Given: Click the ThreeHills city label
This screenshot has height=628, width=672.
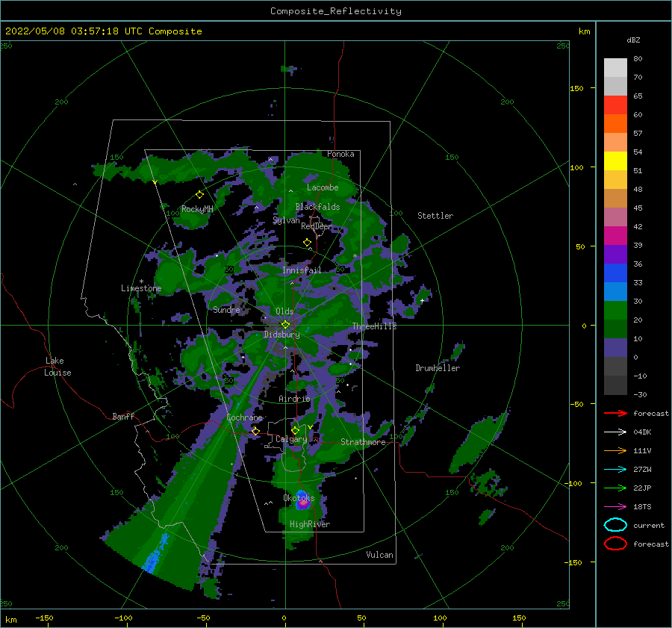Looking at the screenshot, I should (x=374, y=326).
